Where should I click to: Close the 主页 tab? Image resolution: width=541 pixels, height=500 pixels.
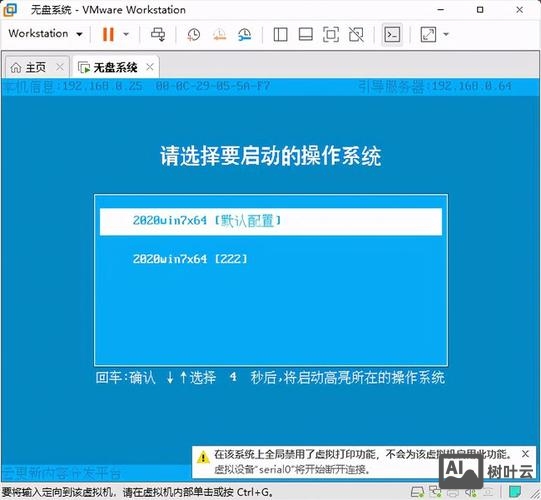60,67
